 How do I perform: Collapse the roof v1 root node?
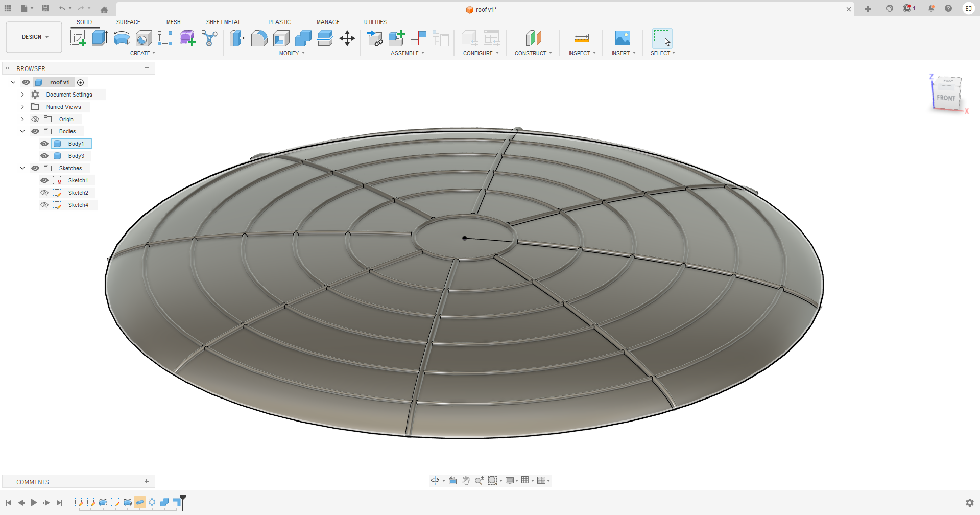pos(14,82)
